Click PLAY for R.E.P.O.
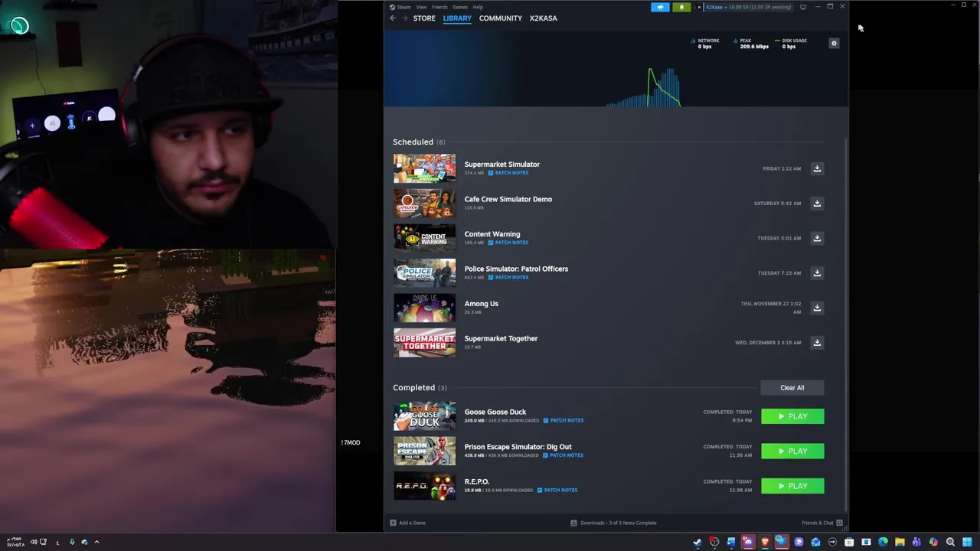The height and width of the screenshot is (551, 980). [792, 486]
